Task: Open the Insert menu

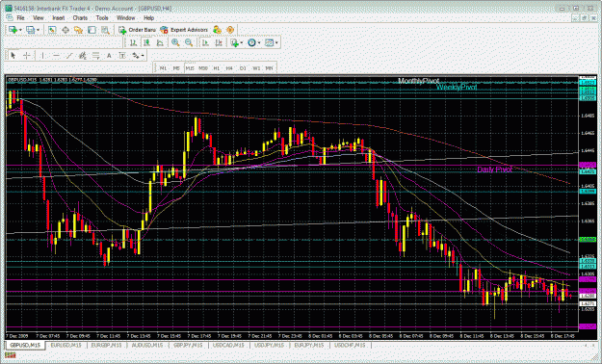Action: [59, 17]
